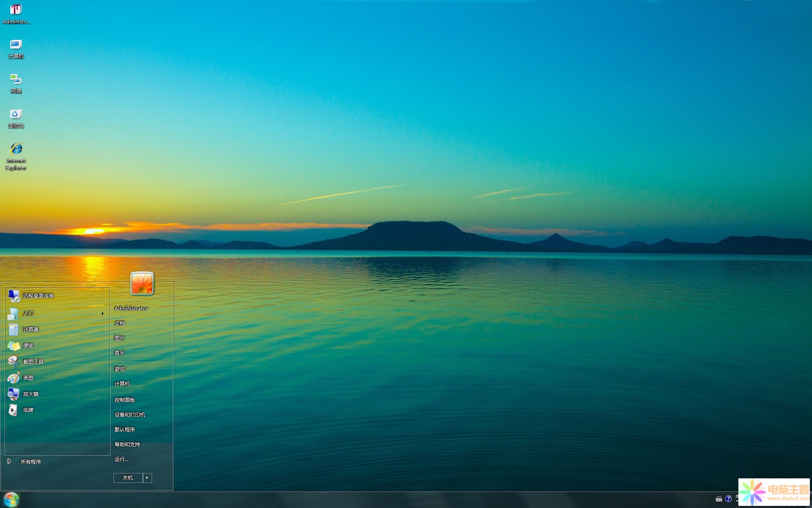This screenshot has width=812, height=508.
Task: Open Administrator personal folder link
Action: [x=131, y=308]
